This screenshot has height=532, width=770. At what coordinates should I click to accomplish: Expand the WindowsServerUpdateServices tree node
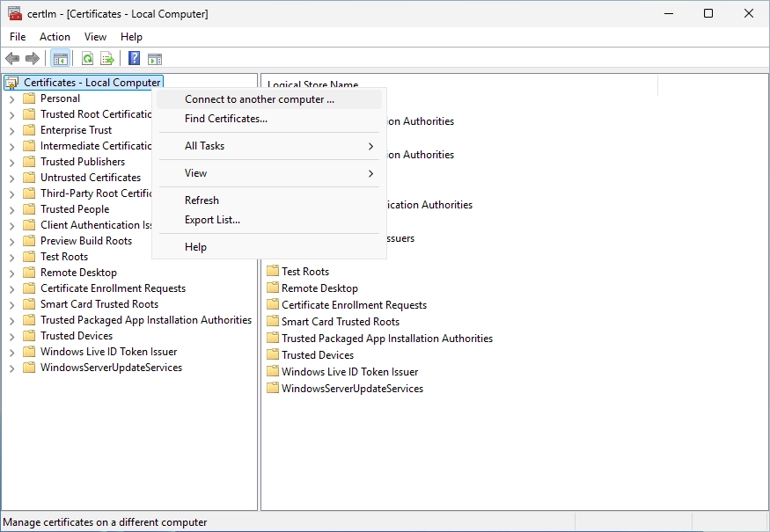[12, 368]
